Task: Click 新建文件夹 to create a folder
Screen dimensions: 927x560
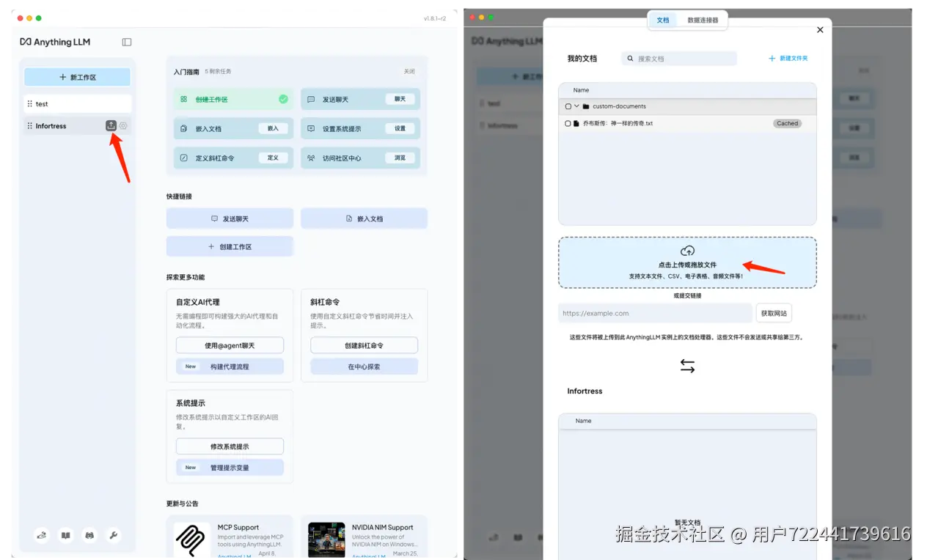Action: point(788,58)
